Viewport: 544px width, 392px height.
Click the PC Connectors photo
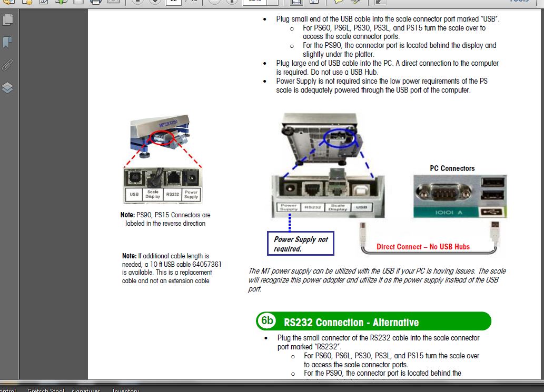point(460,196)
